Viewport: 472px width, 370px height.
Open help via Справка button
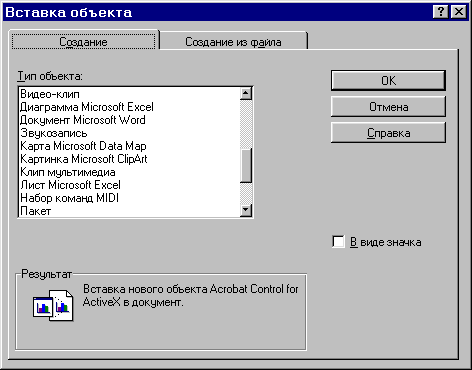click(x=388, y=133)
